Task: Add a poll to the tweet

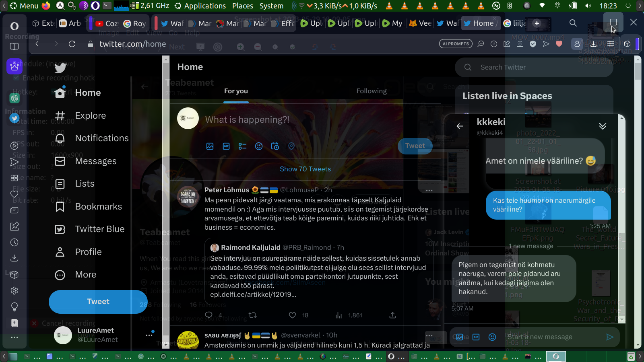Action: 242,146
